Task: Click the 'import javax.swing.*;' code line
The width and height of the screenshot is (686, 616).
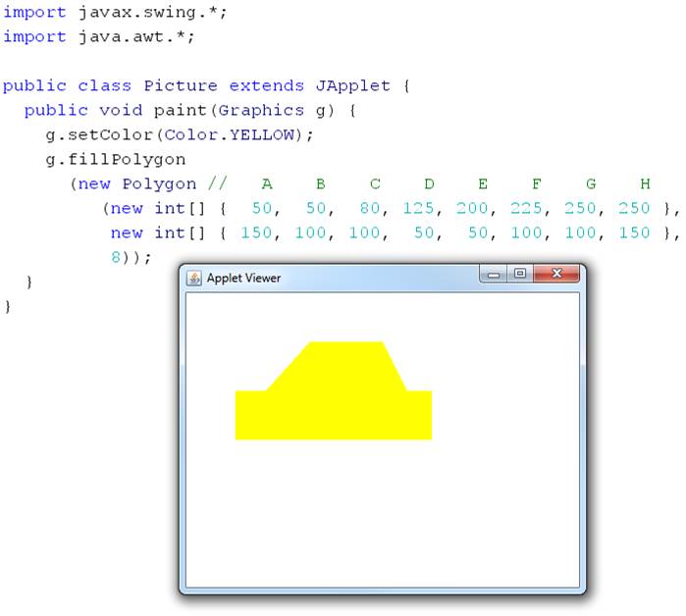Action: pos(115,12)
